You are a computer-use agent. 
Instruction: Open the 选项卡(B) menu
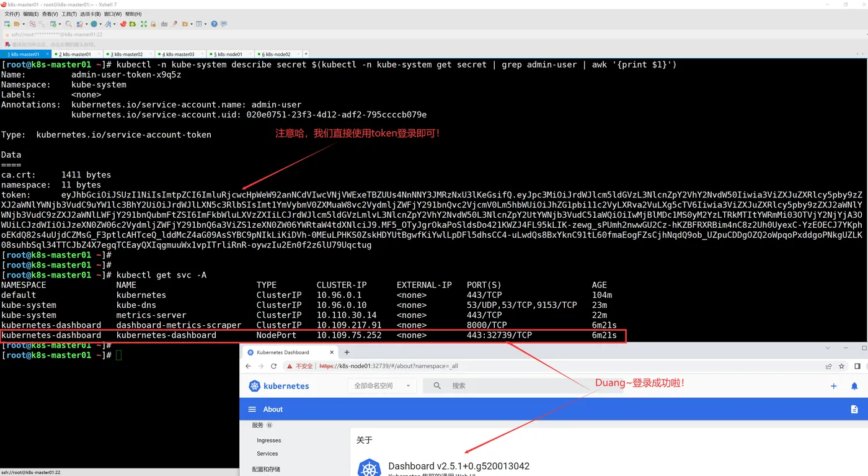tap(91, 14)
